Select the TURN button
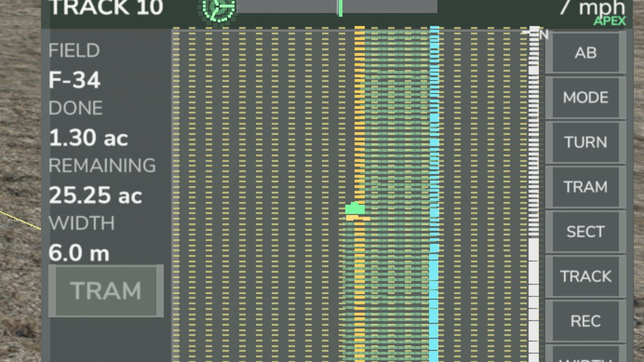Viewport: 644px width, 362px height. [586, 142]
